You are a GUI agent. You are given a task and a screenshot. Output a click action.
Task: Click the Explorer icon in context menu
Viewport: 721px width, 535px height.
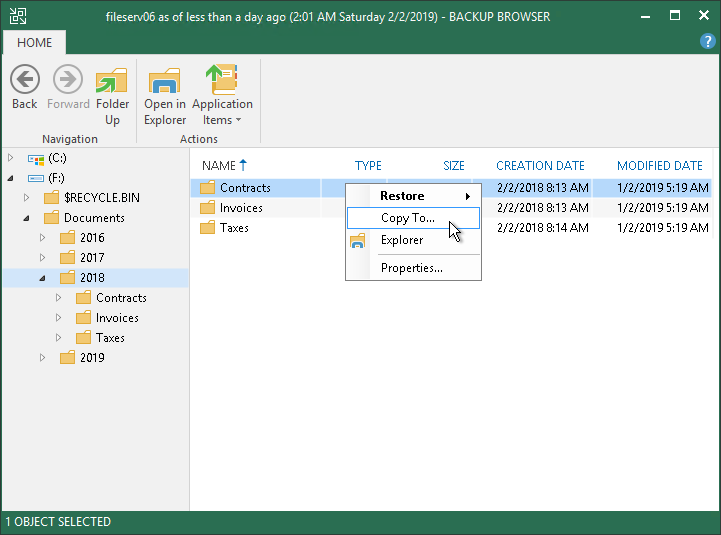(357, 241)
